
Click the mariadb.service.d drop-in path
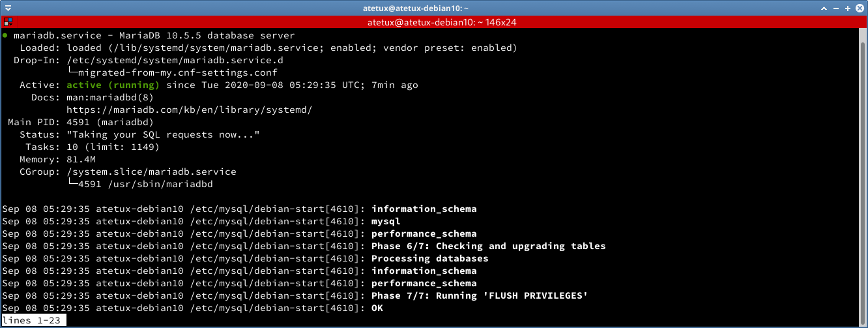(x=175, y=60)
